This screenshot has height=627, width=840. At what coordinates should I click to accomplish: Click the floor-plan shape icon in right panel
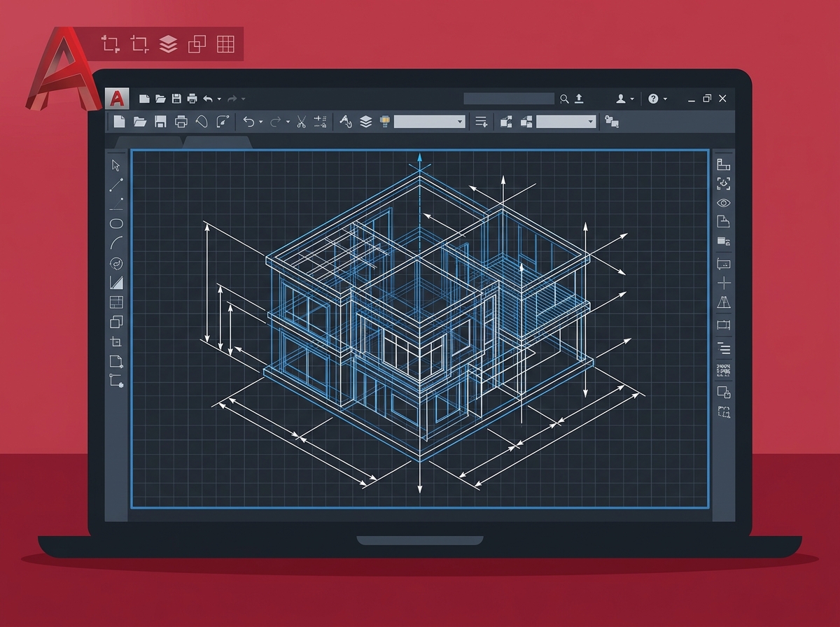coord(724,164)
